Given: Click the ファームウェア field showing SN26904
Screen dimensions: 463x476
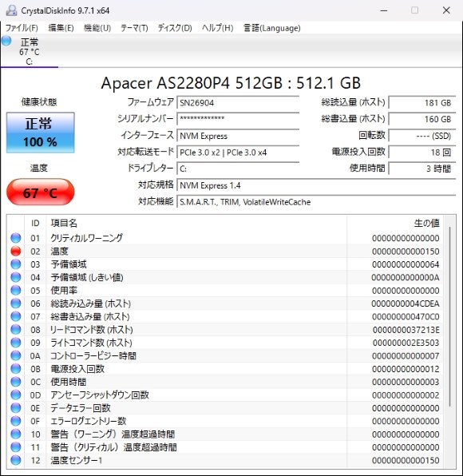Looking at the screenshot, I should point(238,102).
